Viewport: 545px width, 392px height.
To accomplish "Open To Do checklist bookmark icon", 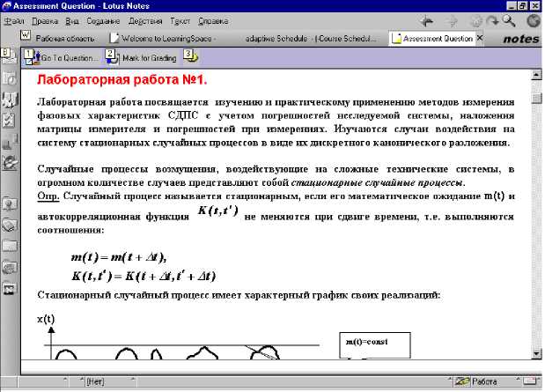I will click(x=9, y=121).
